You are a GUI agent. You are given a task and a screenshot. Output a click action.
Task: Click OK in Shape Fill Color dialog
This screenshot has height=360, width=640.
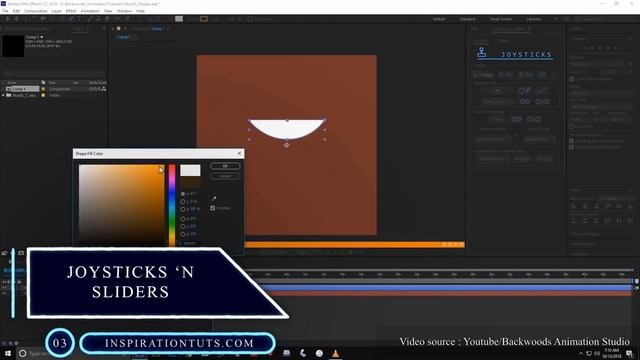pyautogui.click(x=225, y=166)
